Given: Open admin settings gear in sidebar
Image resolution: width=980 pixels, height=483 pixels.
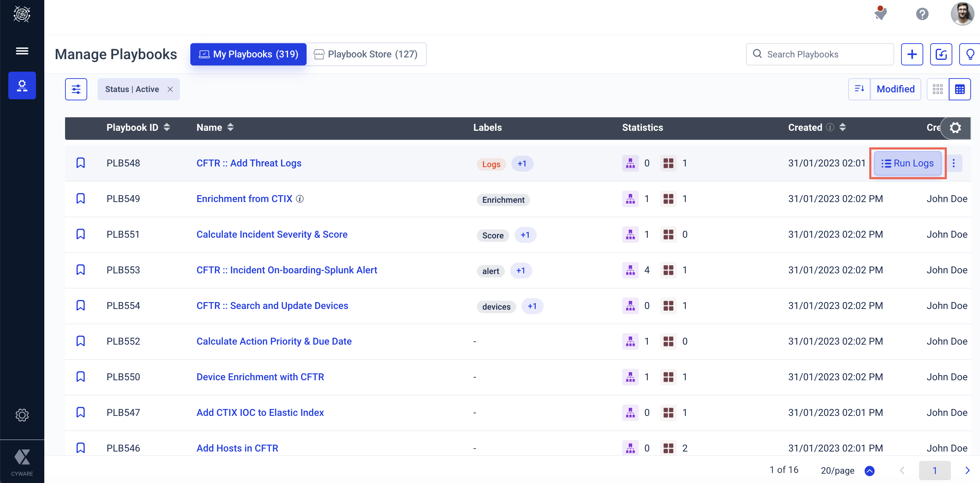Looking at the screenshot, I should [x=22, y=414].
